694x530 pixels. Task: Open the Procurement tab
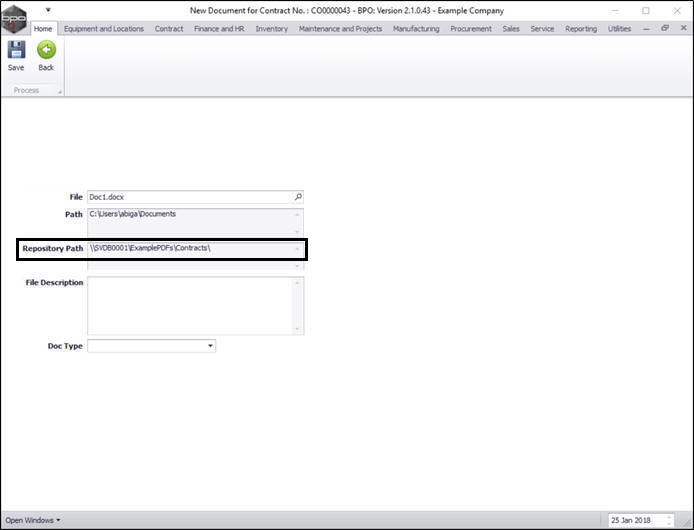pos(470,29)
